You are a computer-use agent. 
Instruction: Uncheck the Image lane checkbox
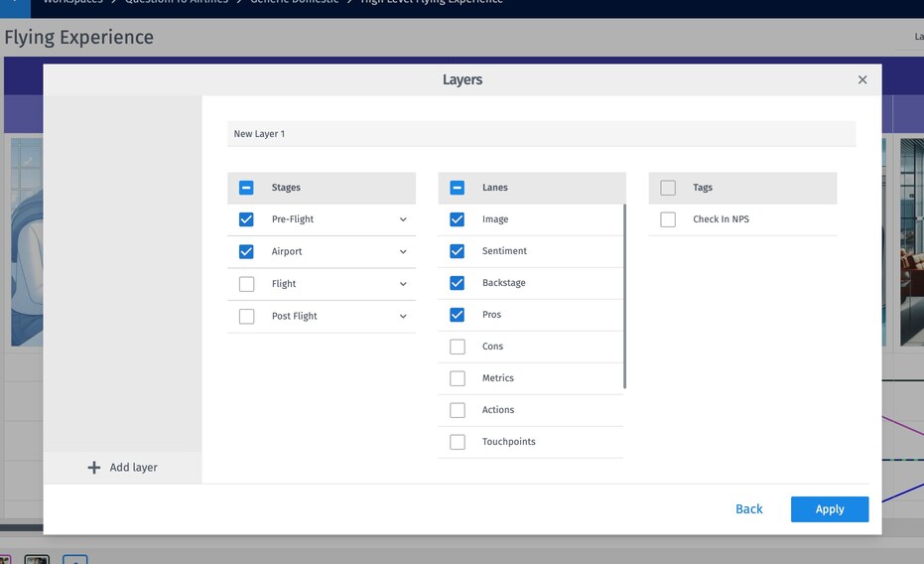tap(458, 219)
